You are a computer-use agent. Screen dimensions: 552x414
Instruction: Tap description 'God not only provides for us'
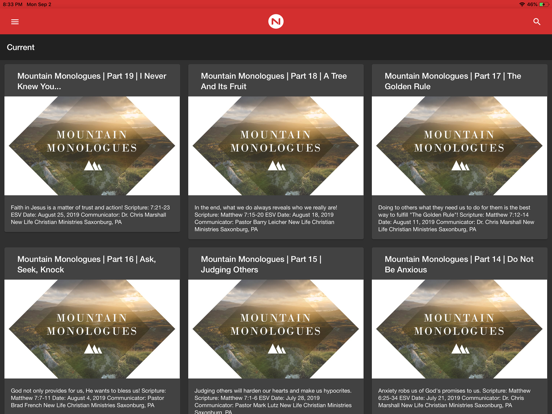pyautogui.click(x=88, y=398)
